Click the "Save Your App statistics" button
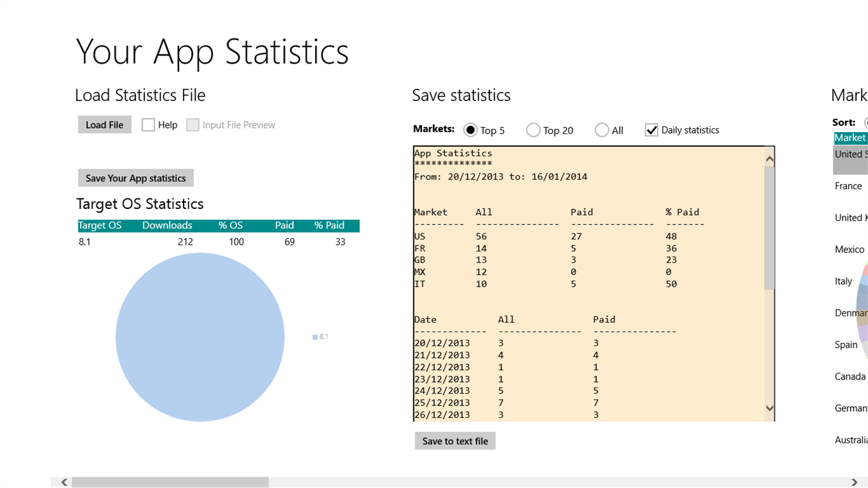The image size is (868, 488). (x=135, y=177)
